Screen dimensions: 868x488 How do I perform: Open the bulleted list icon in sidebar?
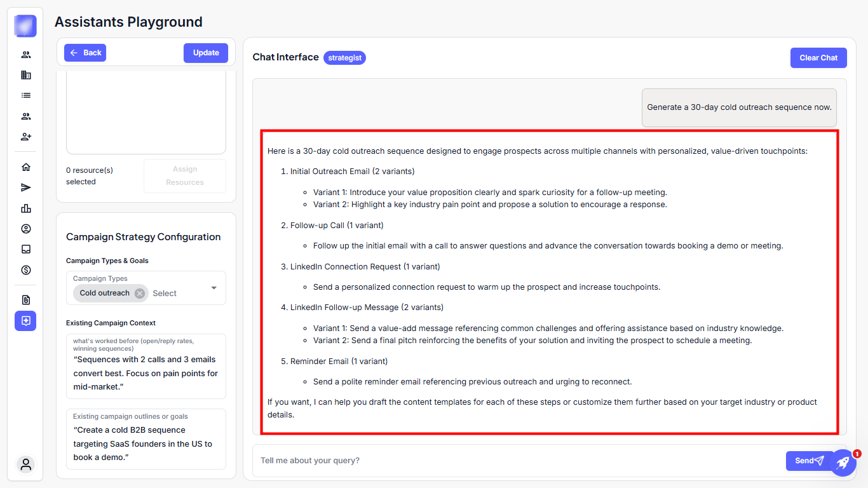pos(26,95)
